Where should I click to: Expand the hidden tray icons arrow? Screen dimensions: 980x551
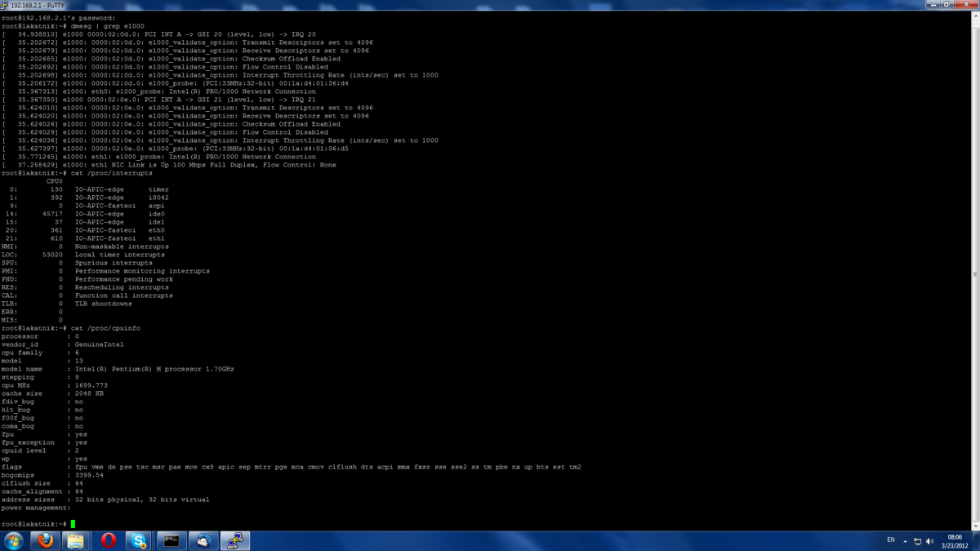point(905,541)
